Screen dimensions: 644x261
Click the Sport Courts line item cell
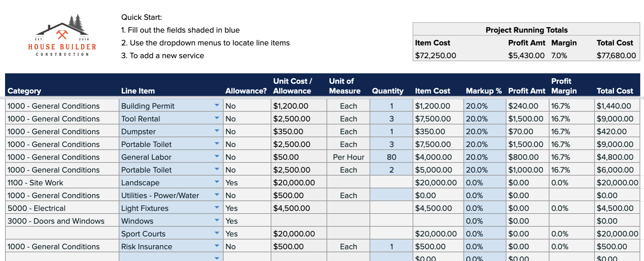(171, 233)
